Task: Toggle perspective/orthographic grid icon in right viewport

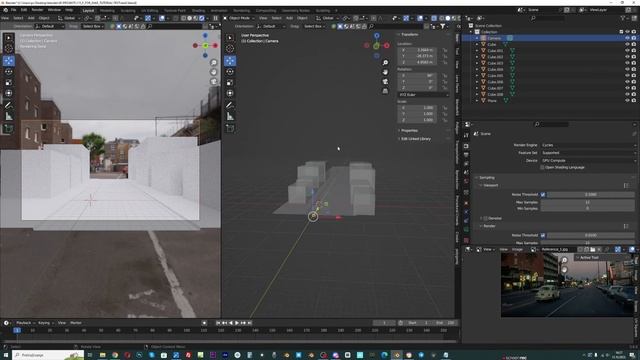Action: [x=385, y=91]
